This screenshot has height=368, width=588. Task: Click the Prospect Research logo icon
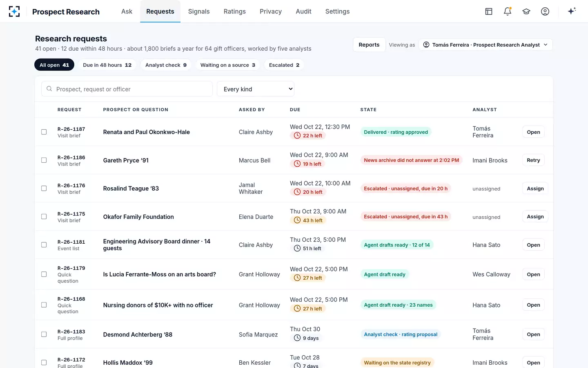pyautogui.click(x=14, y=11)
